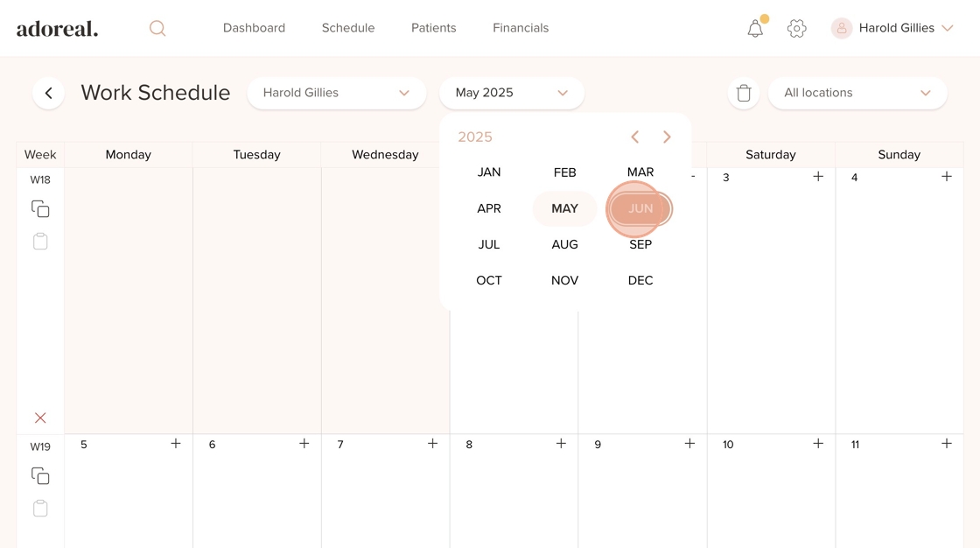The width and height of the screenshot is (980, 548).
Task: Select OCT in the month picker
Action: [x=489, y=280]
